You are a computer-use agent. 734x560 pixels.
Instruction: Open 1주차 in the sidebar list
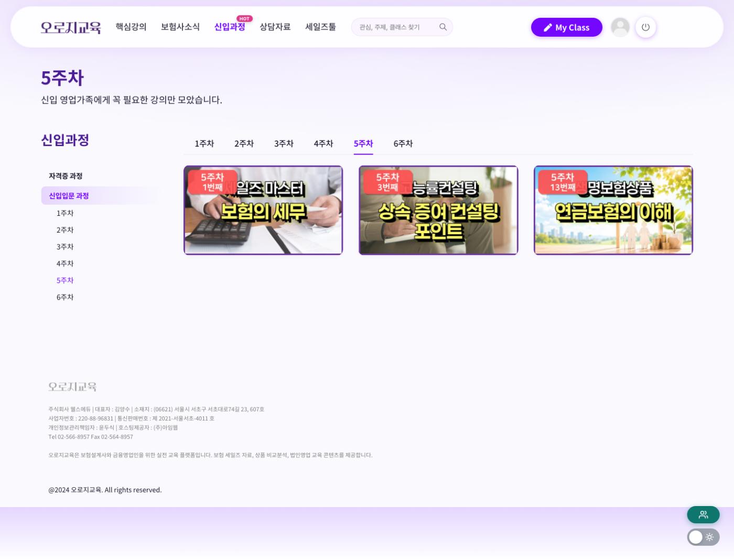tap(65, 213)
